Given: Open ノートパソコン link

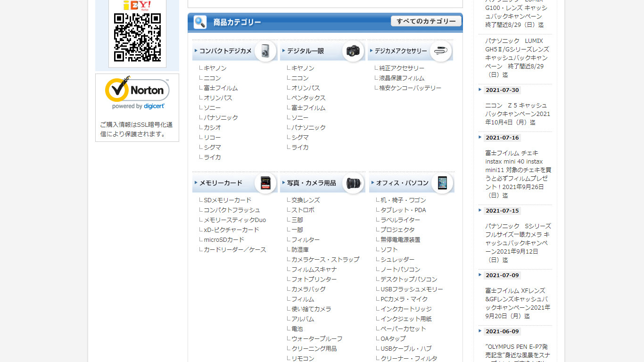Looking at the screenshot, I should [x=400, y=270].
